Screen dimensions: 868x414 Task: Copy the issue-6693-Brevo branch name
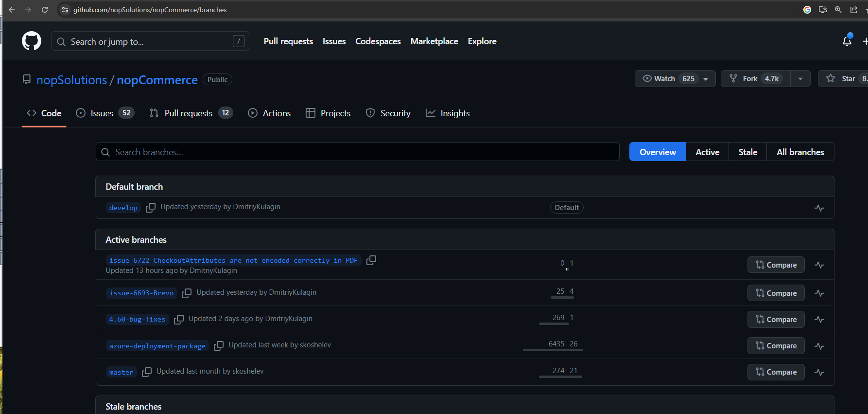click(x=186, y=293)
